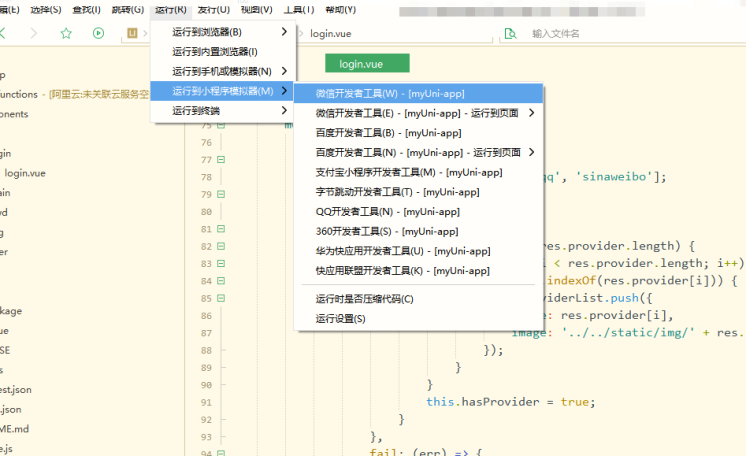
Task: Toggle 运行时是否压缩代码(C) option
Action: pos(364,299)
